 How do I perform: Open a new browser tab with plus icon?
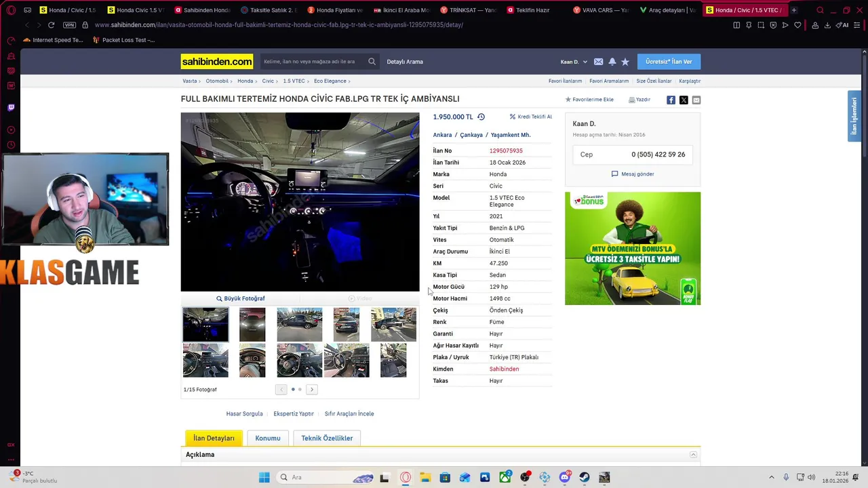pos(793,10)
